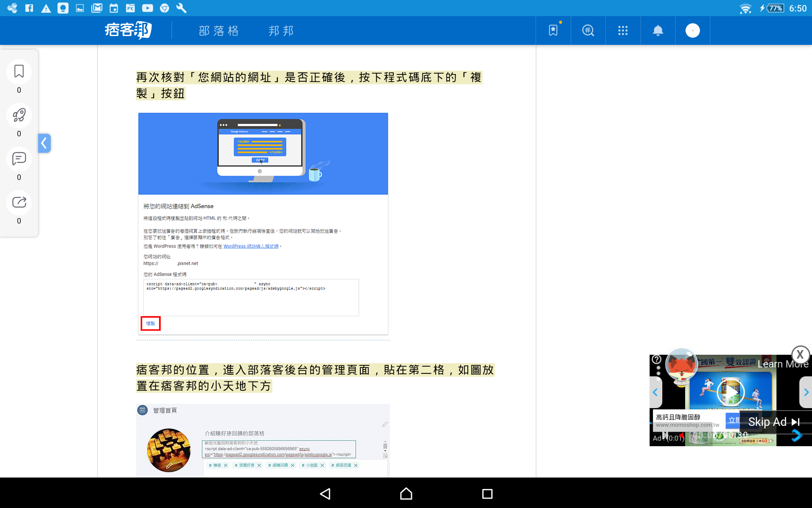The image size is (812, 508).
Task: Click the blue 立即 purchase button
Action: point(733,420)
